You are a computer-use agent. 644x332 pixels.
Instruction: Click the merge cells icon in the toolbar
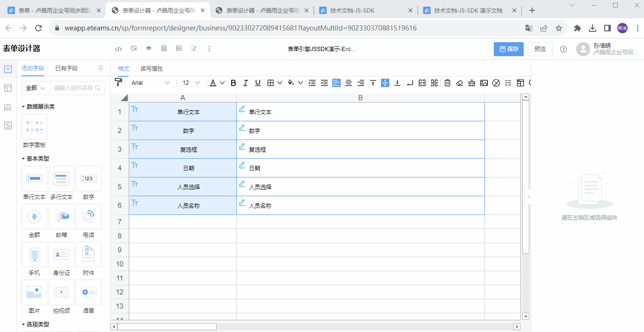(422, 83)
